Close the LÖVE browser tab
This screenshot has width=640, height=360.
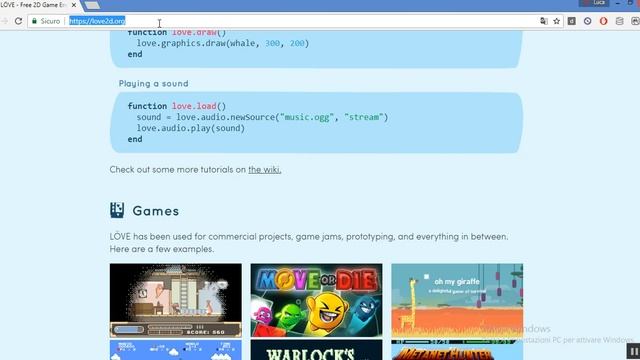click(x=74, y=5)
